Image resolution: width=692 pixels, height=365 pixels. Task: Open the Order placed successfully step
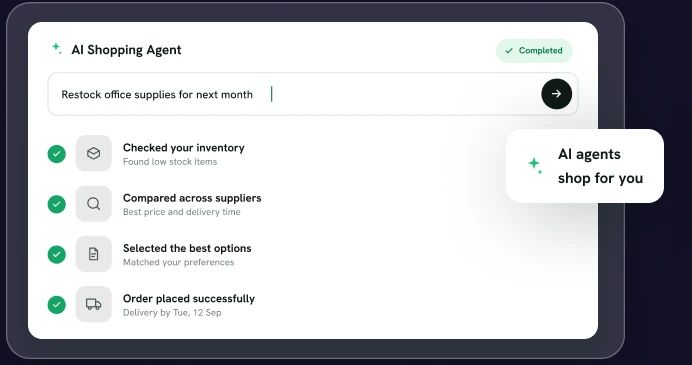tap(189, 298)
